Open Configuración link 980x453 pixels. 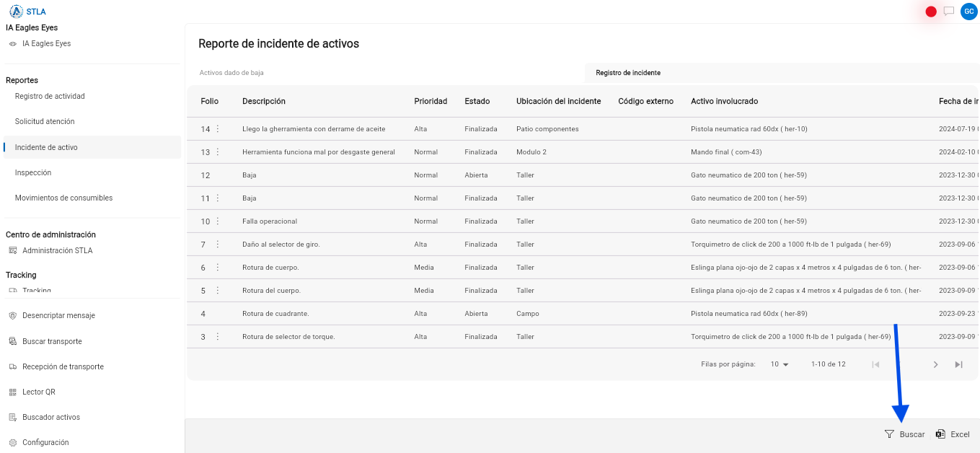pos(45,442)
